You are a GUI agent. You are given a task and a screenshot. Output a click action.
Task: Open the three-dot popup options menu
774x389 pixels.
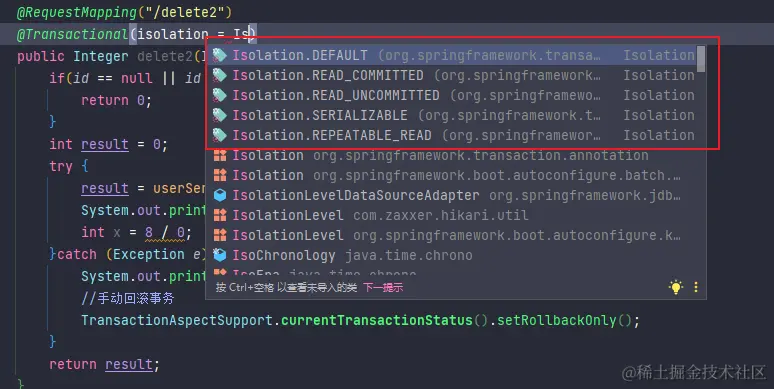pos(696,287)
